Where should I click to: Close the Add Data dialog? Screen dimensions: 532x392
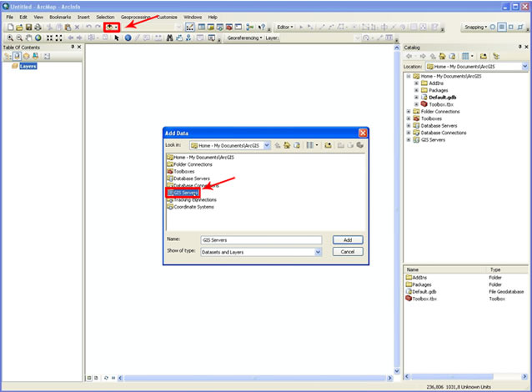363,133
